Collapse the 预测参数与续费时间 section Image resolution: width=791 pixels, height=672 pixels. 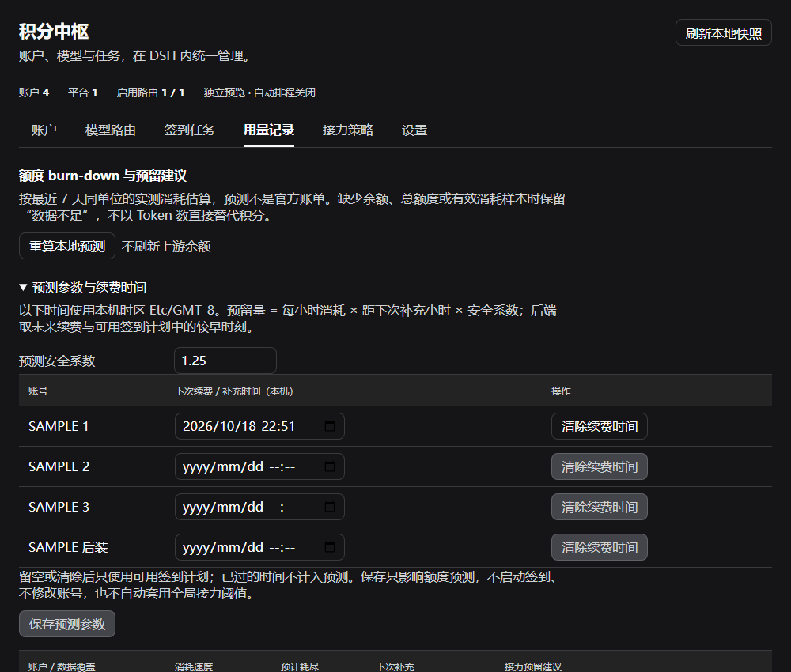pos(83,287)
